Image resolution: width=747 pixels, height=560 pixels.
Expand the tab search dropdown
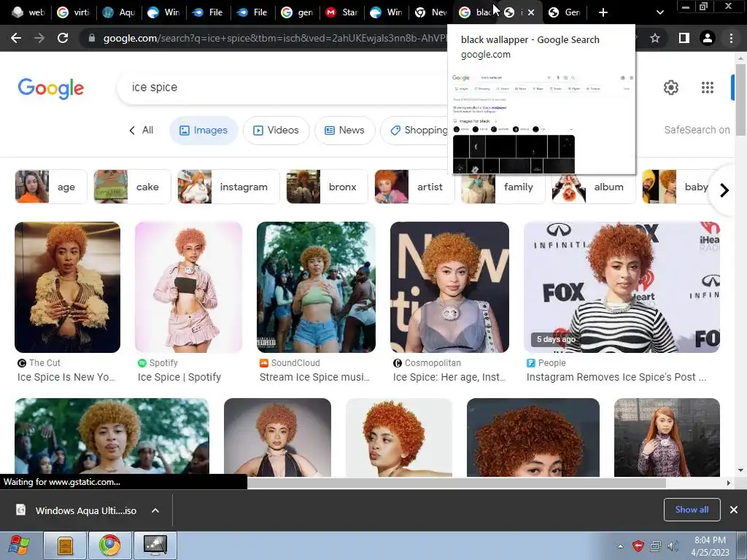(659, 12)
